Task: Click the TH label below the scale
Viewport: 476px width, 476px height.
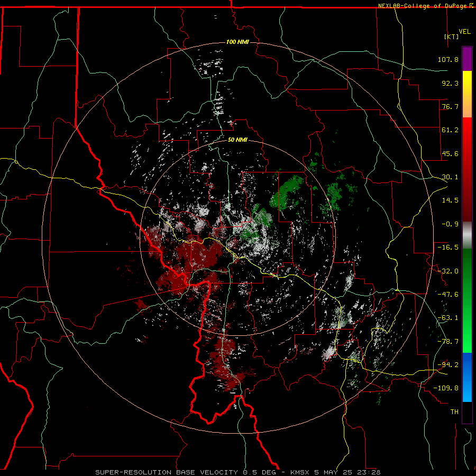Action: pos(454,412)
